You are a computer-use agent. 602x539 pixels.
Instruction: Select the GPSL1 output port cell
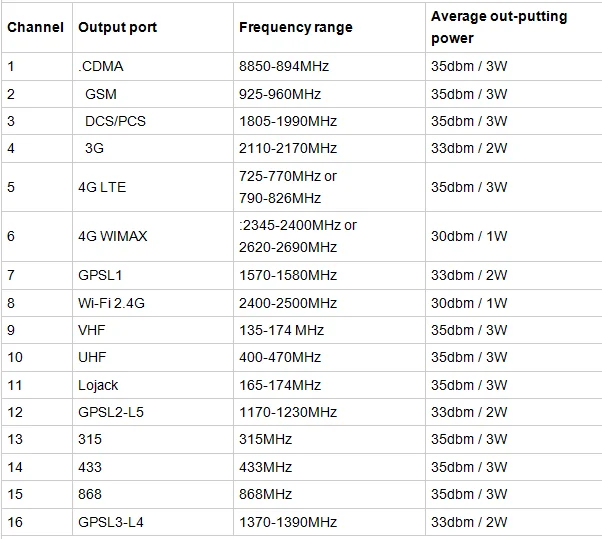100,275
